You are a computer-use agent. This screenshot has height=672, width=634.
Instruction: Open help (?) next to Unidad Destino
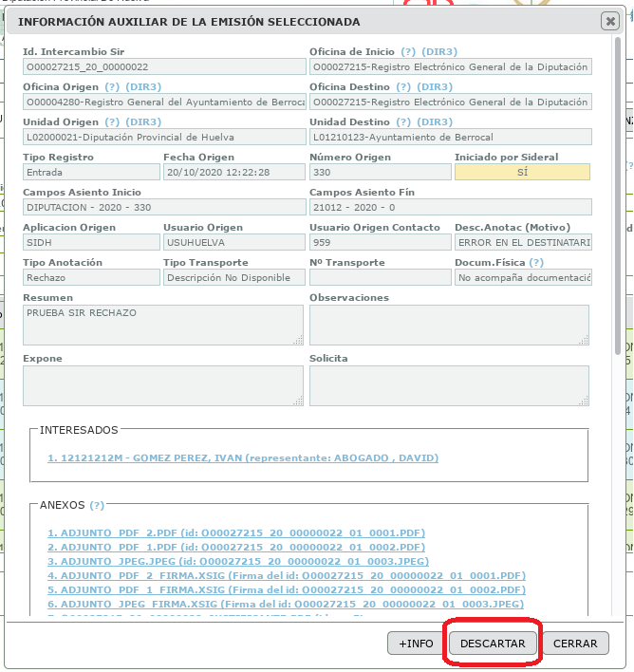403,122
